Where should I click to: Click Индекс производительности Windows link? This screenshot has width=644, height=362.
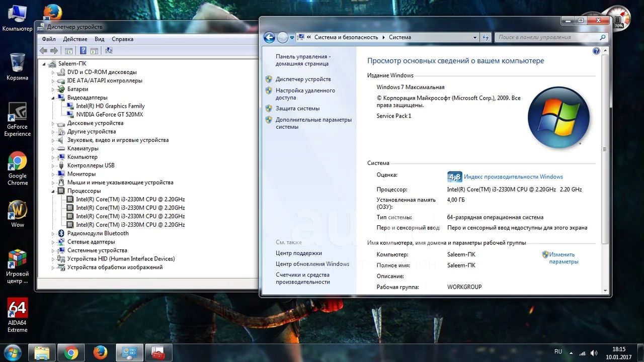(513, 177)
